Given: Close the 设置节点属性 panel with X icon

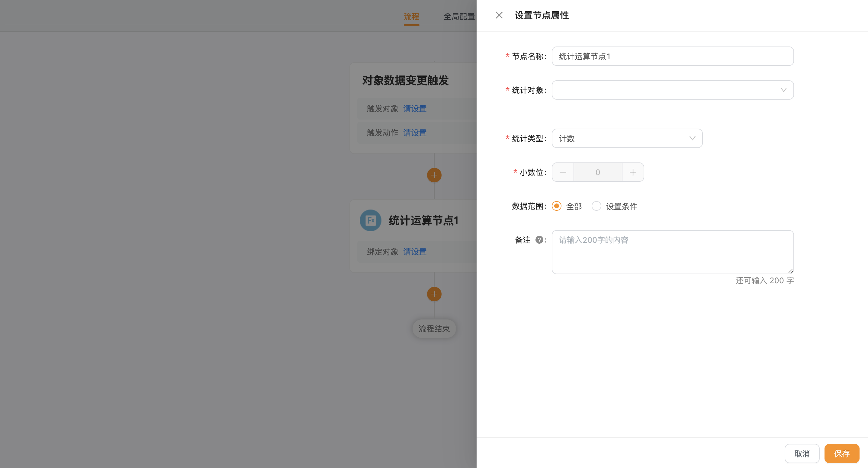Looking at the screenshot, I should [499, 15].
